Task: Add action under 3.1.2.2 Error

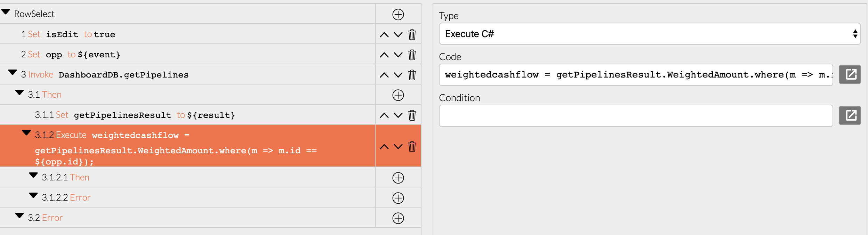Action: (398, 198)
